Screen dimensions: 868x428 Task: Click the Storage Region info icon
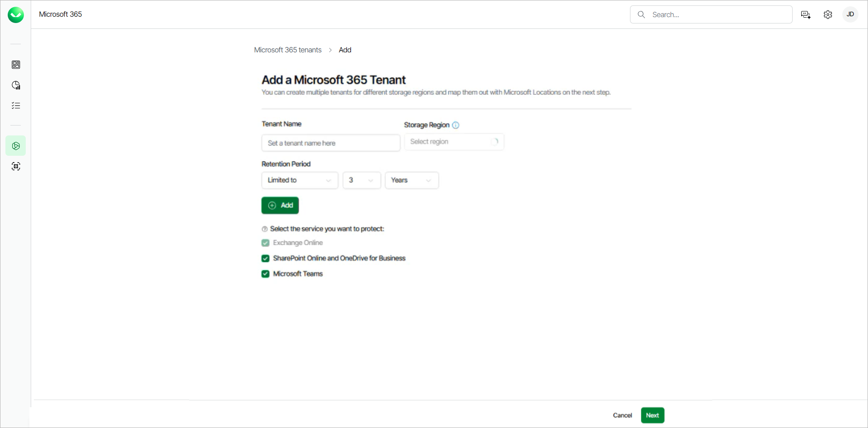(x=456, y=125)
